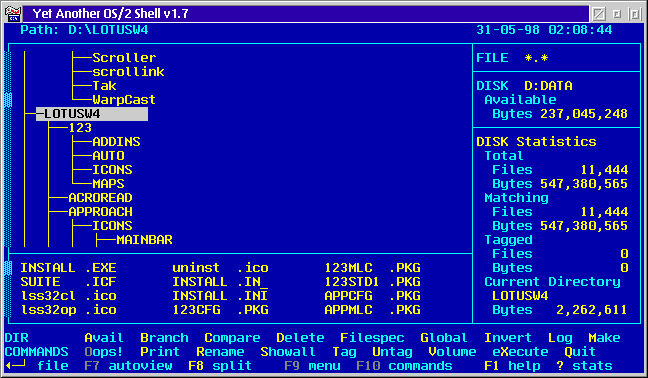Run the Delete command

(x=300, y=338)
